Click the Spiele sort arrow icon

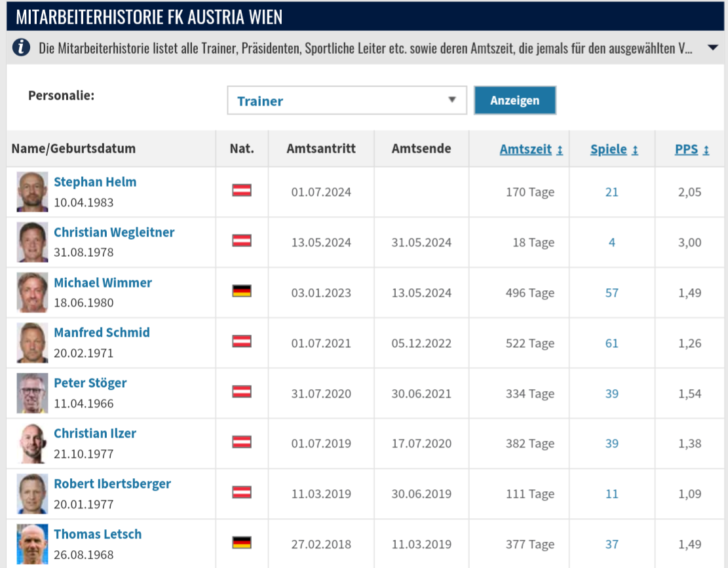[x=635, y=151]
